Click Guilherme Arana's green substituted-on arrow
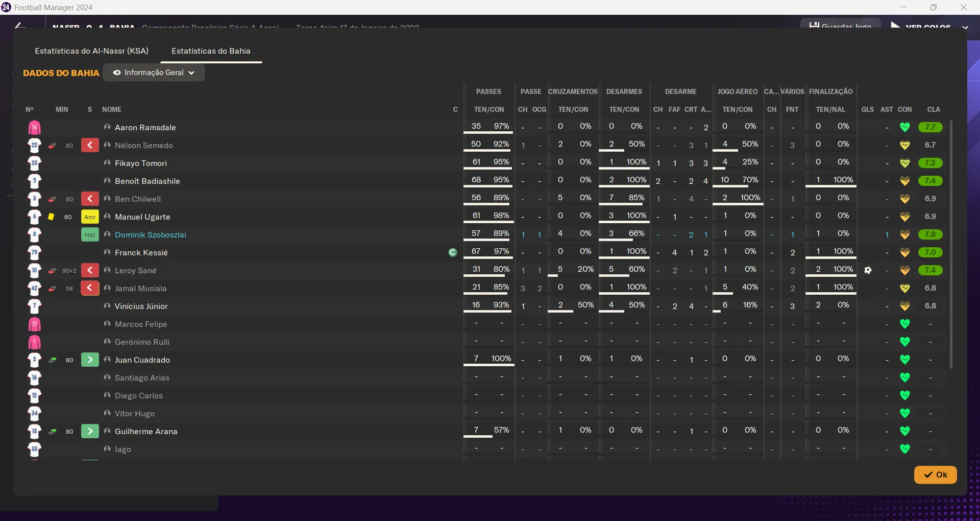The height and width of the screenshot is (521, 980). [90, 431]
